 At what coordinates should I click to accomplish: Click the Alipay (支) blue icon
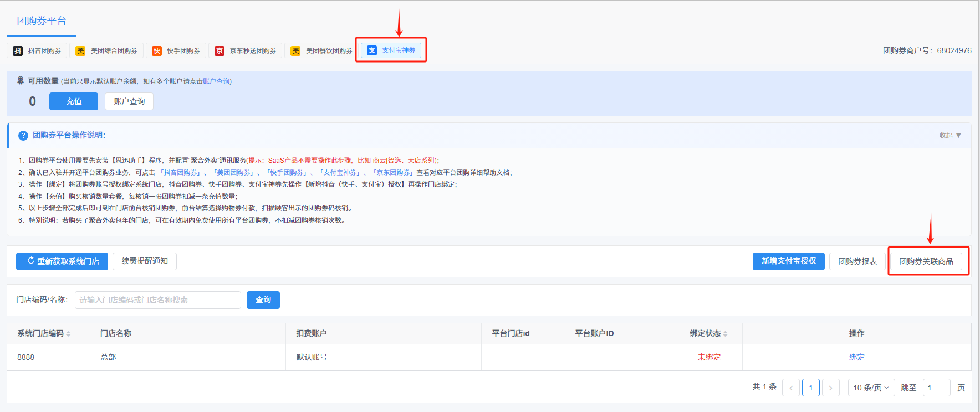pyautogui.click(x=372, y=50)
